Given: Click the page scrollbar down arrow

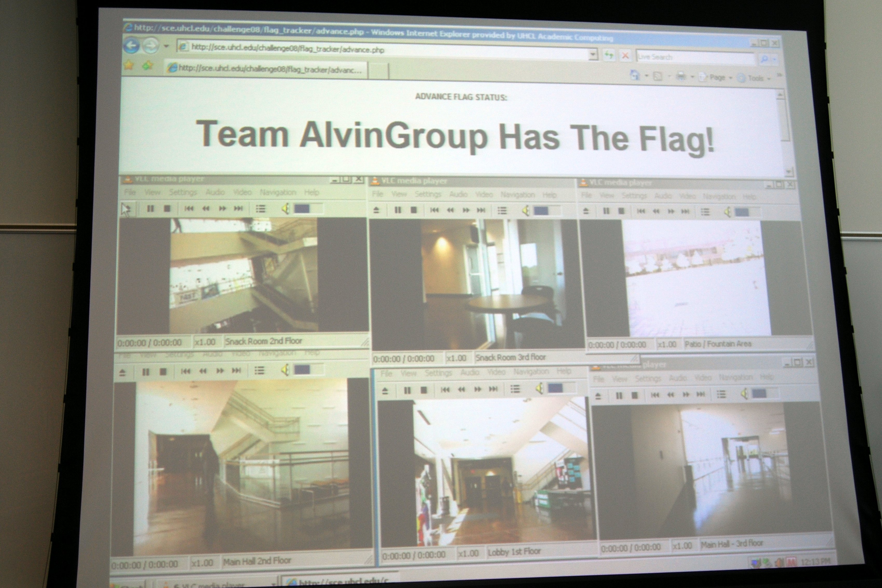Looking at the screenshot, I should click(788, 172).
